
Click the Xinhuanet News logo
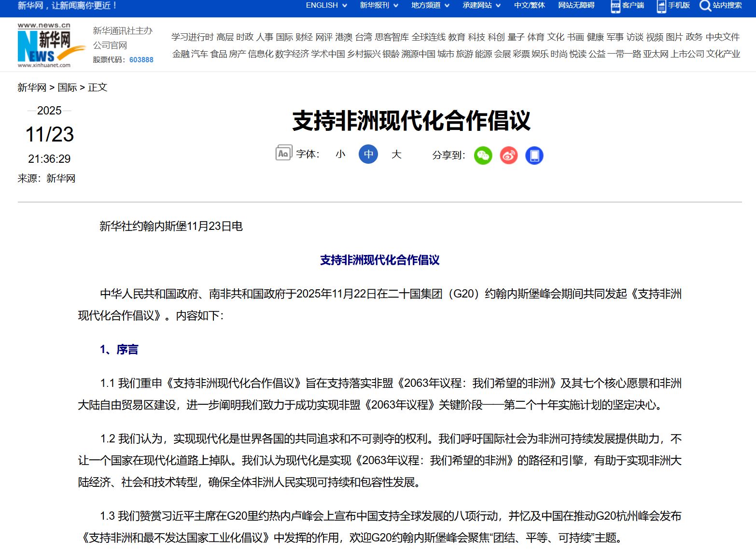[x=44, y=45]
